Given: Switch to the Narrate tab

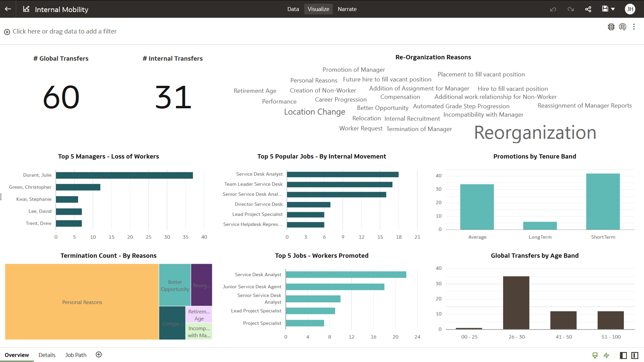Looking at the screenshot, I should coord(347,9).
